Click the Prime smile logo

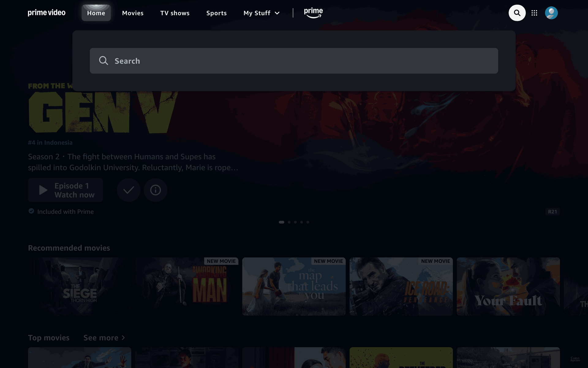(313, 13)
